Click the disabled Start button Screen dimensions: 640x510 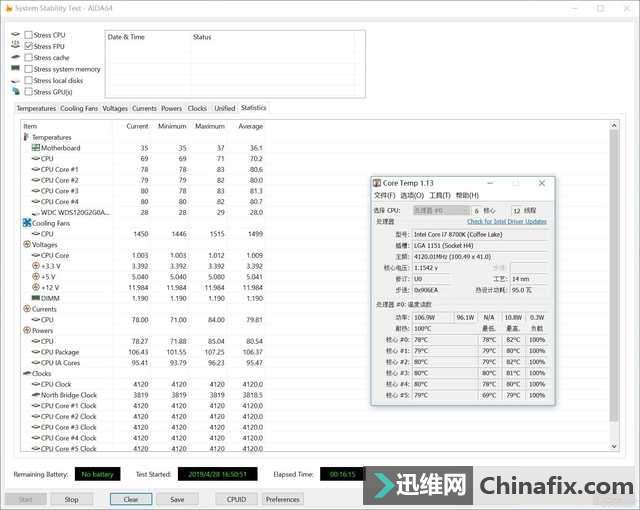(x=25, y=499)
